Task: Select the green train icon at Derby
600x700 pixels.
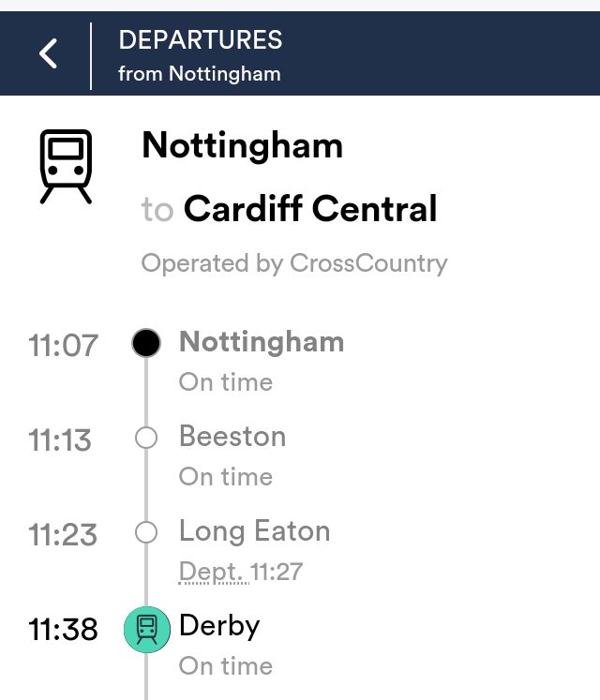Action: pos(146,629)
